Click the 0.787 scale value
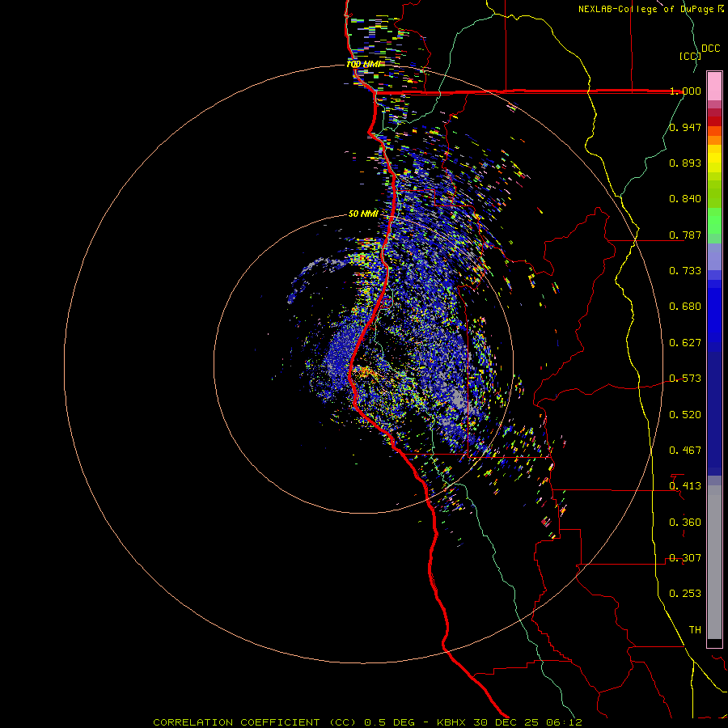 pos(685,235)
